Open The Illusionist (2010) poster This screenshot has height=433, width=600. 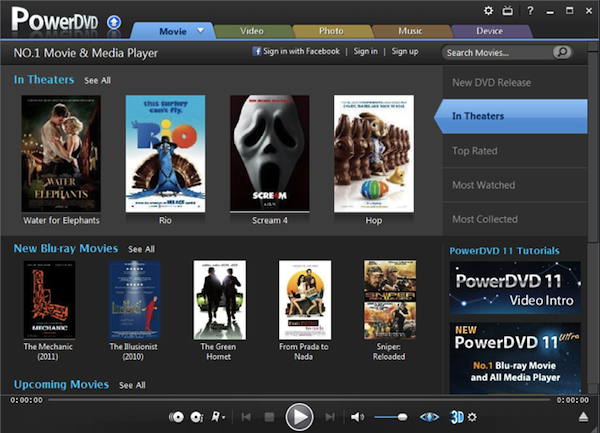pyautogui.click(x=135, y=300)
